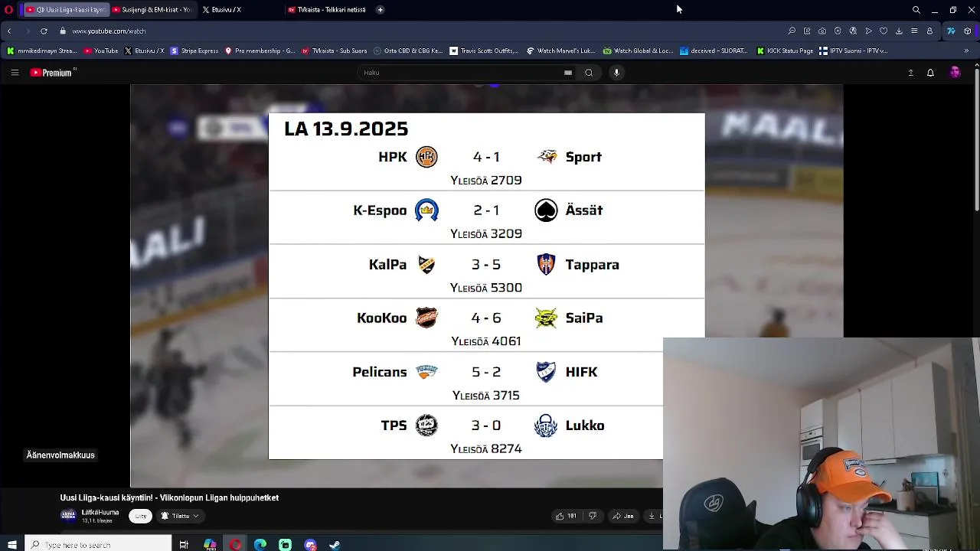Open the browser downloads icon

click(x=899, y=31)
